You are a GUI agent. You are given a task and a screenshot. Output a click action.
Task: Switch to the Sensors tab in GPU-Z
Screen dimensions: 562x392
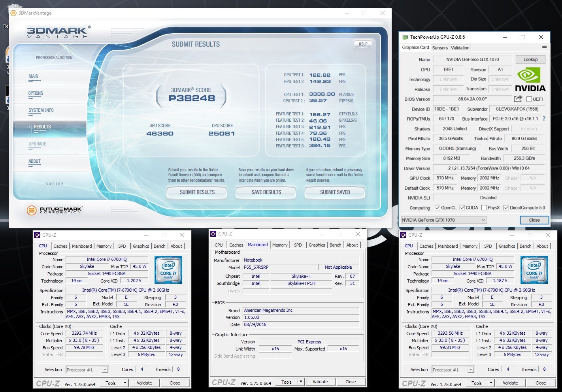pyautogui.click(x=439, y=48)
